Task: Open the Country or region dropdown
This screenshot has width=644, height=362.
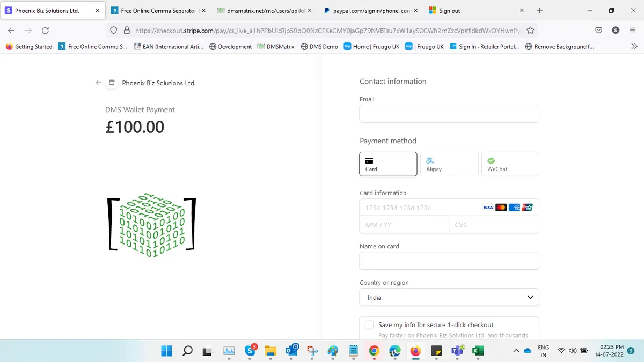Action: [449, 297]
